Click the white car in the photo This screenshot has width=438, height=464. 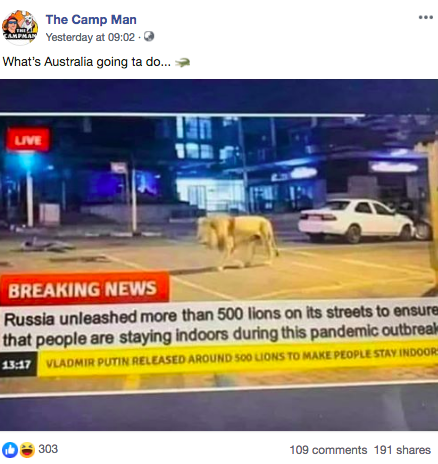coord(356,220)
